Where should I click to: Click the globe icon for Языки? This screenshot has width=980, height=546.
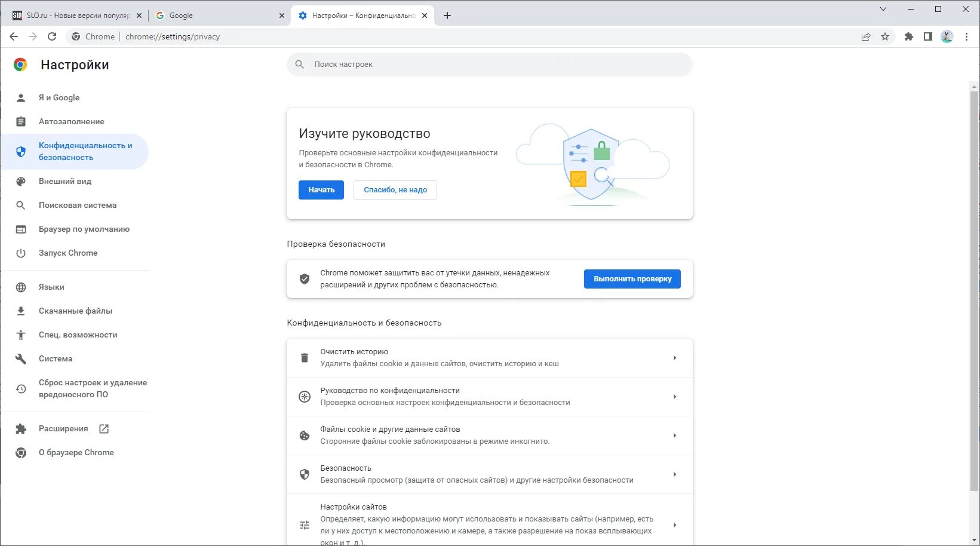coord(21,287)
